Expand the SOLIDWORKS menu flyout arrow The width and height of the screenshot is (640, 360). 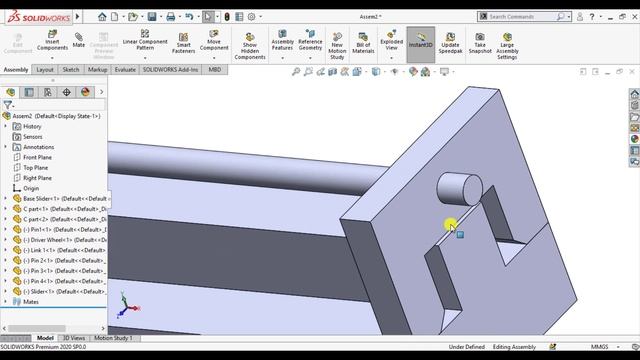[x=77, y=17]
